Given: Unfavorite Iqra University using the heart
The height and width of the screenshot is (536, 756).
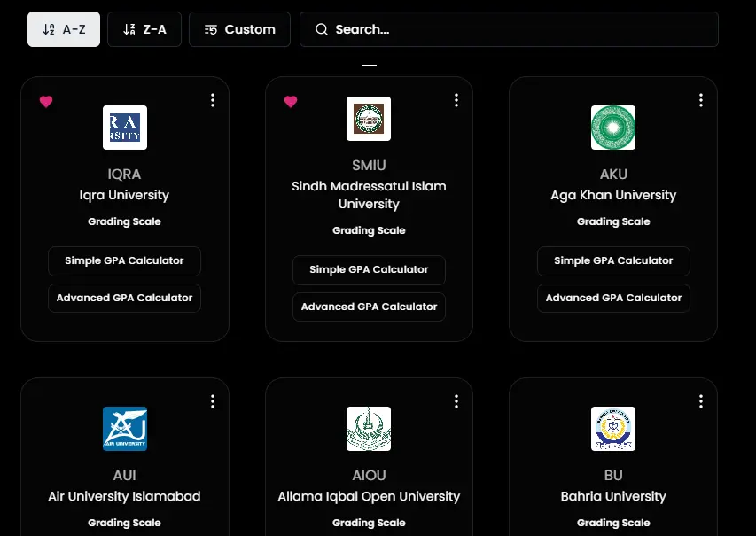Looking at the screenshot, I should point(46,102).
